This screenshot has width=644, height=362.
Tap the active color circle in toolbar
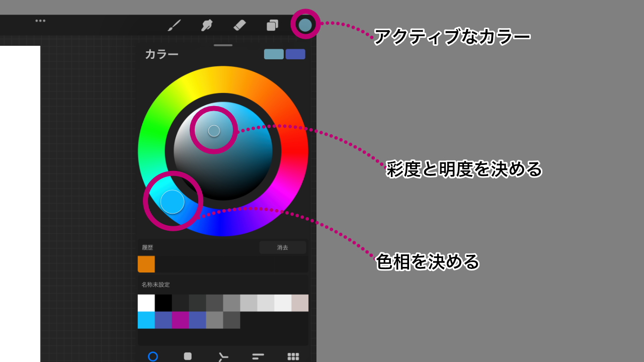tap(305, 25)
